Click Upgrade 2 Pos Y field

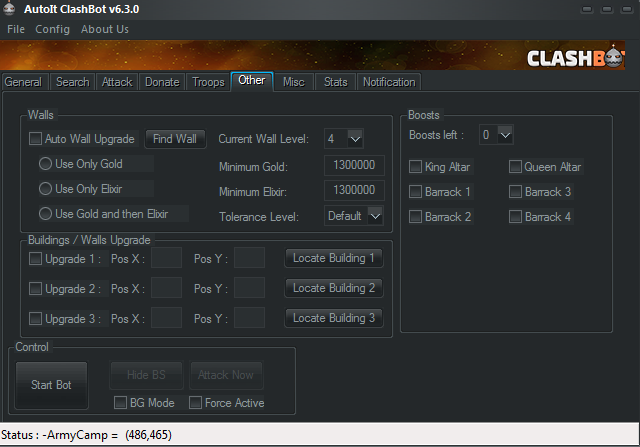tap(249, 288)
